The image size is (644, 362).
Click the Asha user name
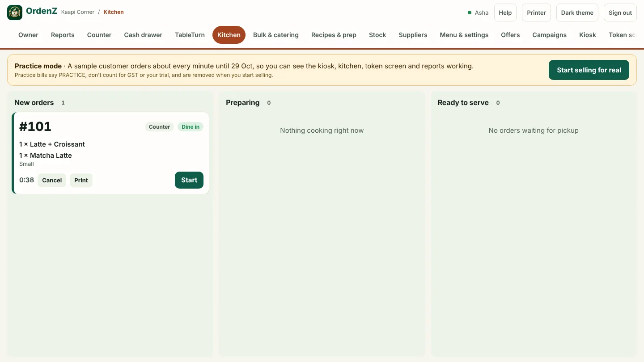(482, 13)
